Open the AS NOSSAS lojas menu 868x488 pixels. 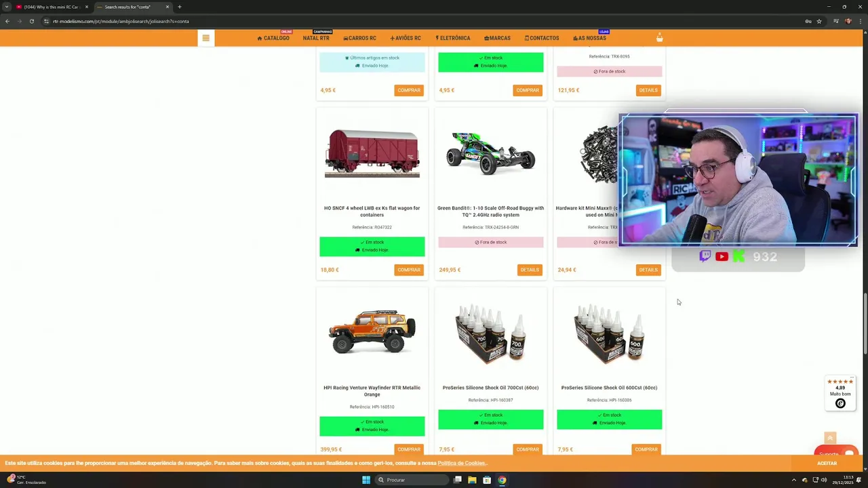tap(589, 38)
